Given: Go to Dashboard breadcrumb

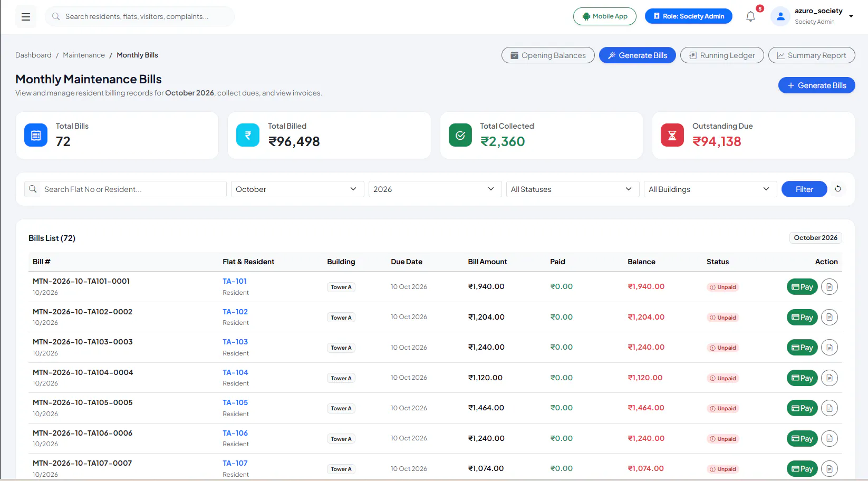Looking at the screenshot, I should [33, 55].
